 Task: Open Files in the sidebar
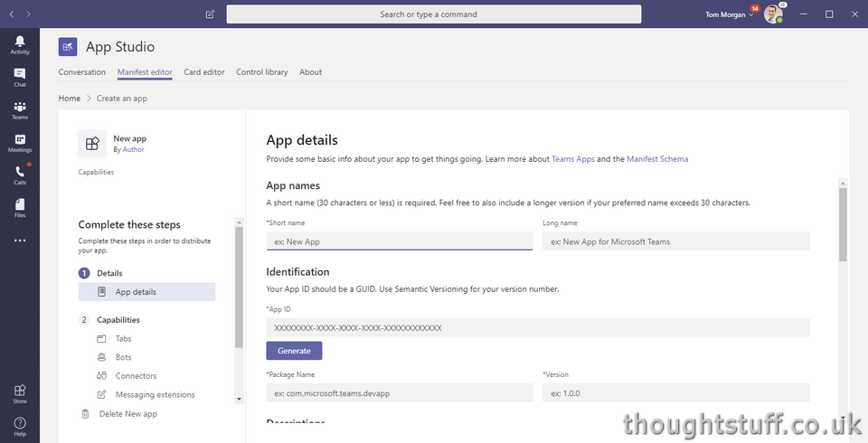tap(20, 208)
